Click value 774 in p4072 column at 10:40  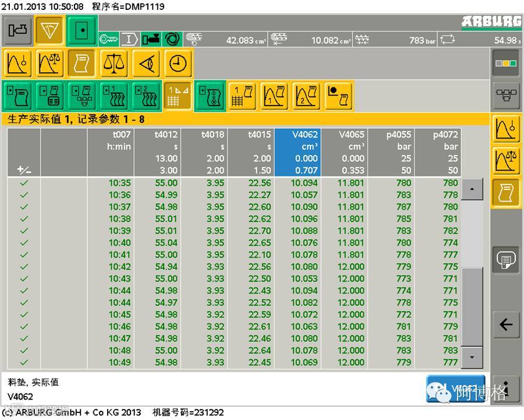coord(451,243)
